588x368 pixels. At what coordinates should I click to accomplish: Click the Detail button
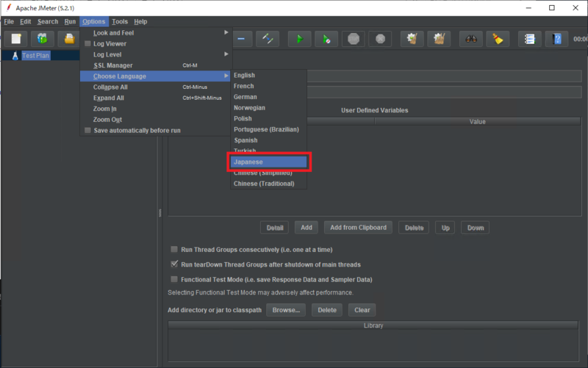[x=274, y=228]
